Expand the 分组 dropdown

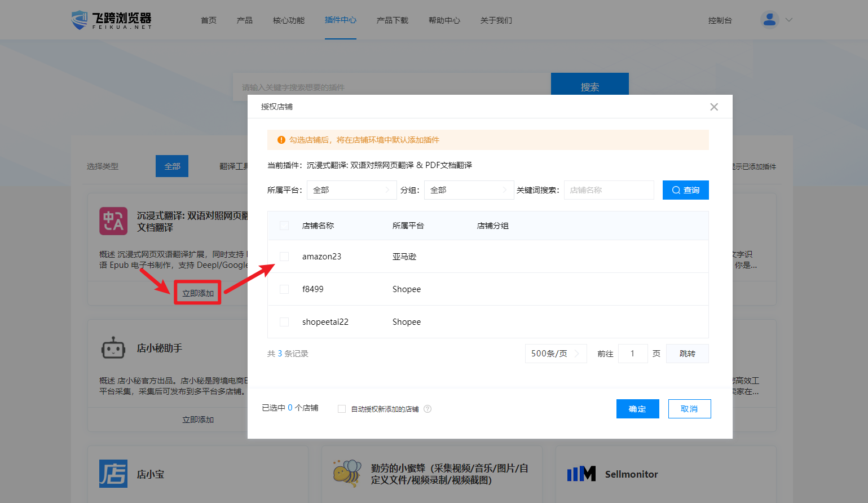point(468,190)
